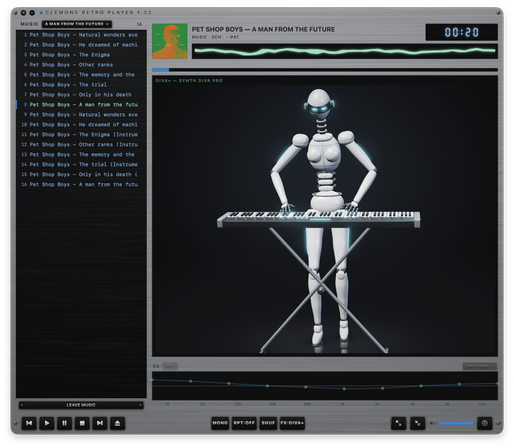Pause the current song
This screenshot has height=448, width=514.
(64, 423)
